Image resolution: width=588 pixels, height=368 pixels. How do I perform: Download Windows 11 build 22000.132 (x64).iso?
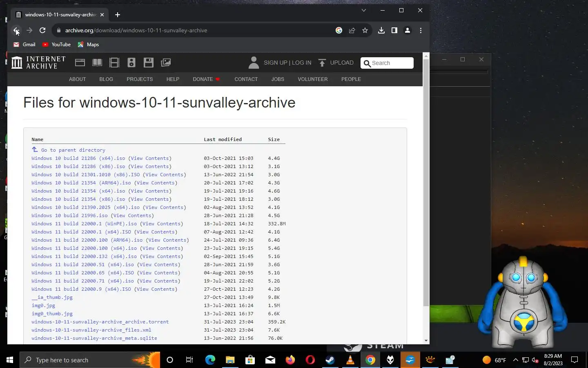click(x=84, y=256)
